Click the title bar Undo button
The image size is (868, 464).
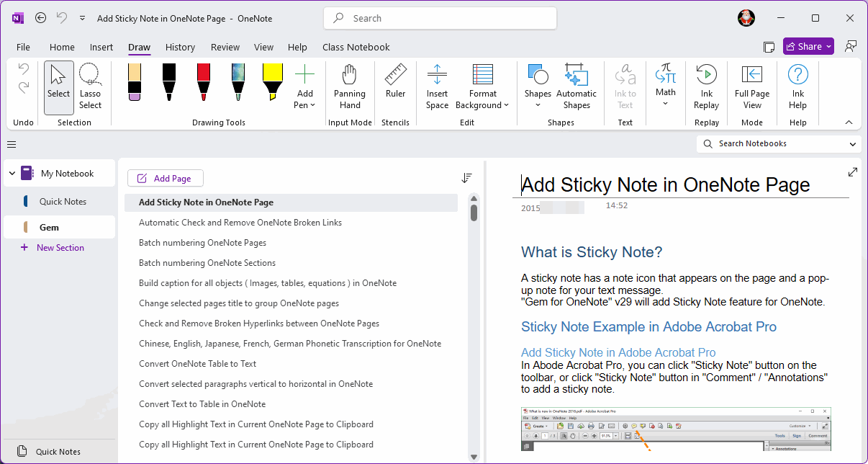pyautogui.click(x=62, y=18)
